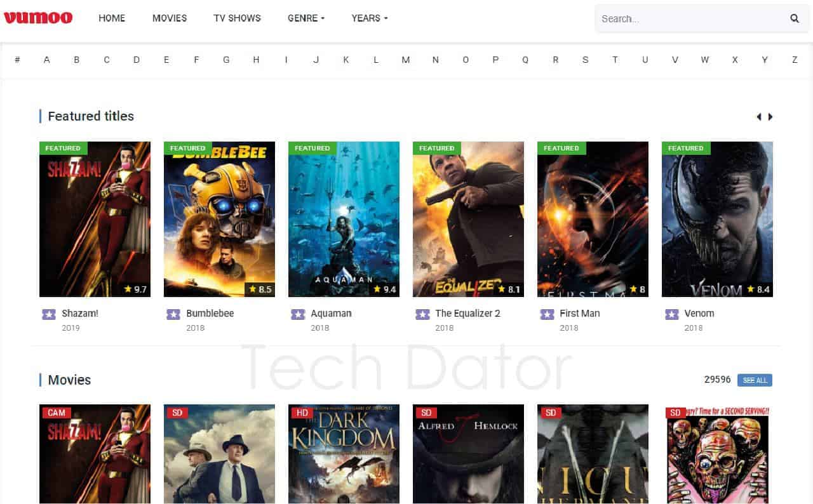Filter titles starting with letter C
The image size is (813, 504).
click(107, 60)
